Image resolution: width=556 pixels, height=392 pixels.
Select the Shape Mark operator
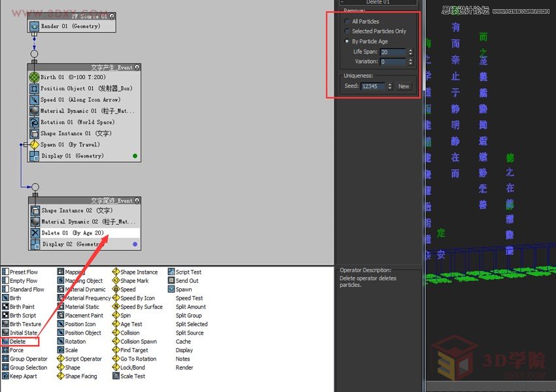[130, 281]
